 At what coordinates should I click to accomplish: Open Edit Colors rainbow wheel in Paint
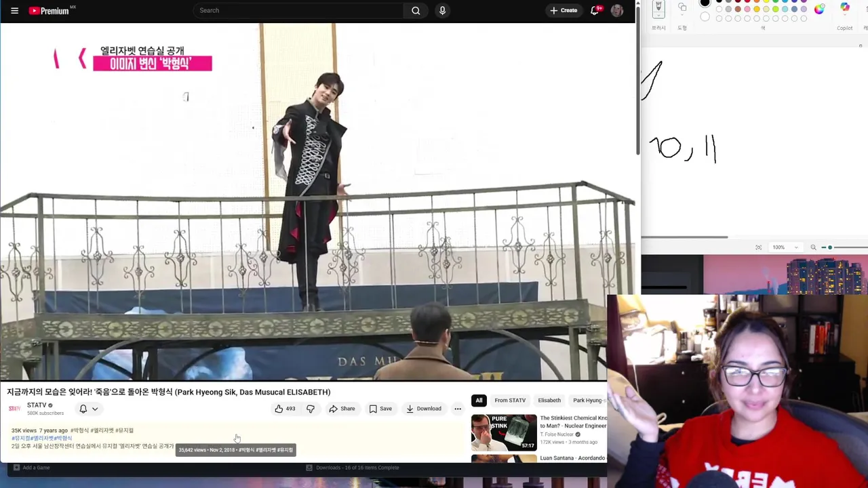pyautogui.click(x=819, y=9)
